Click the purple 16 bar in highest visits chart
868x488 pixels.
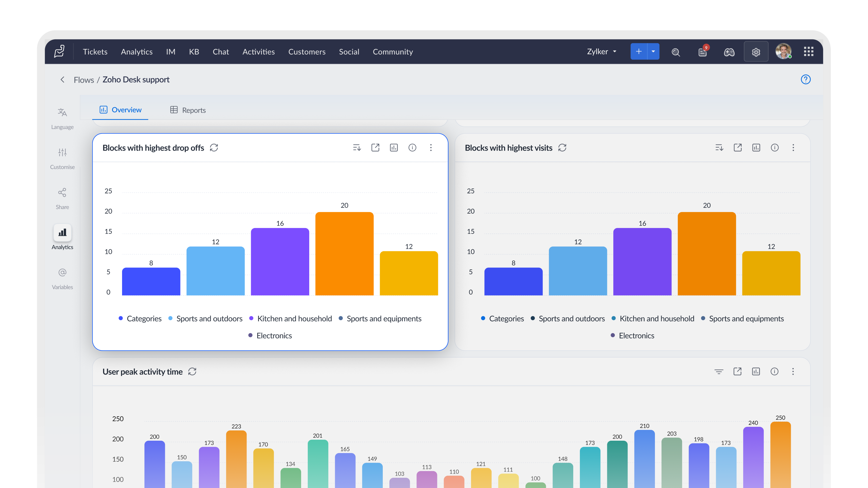642,262
